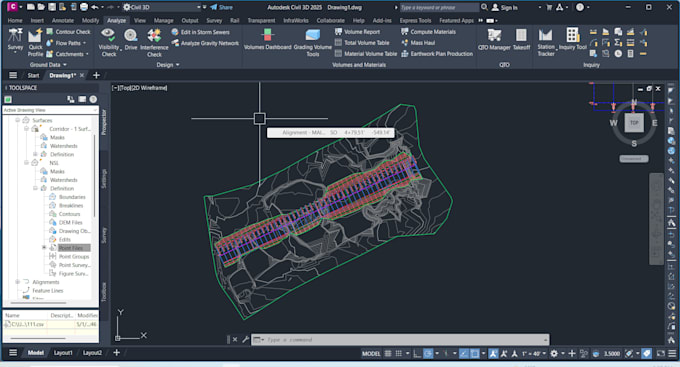
Task: Select the Start file tab
Action: (x=33, y=75)
